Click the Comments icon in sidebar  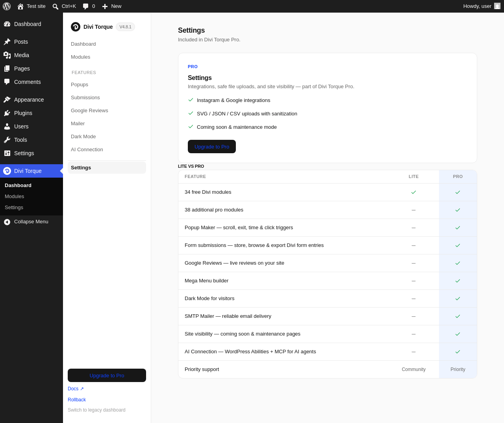point(7,82)
